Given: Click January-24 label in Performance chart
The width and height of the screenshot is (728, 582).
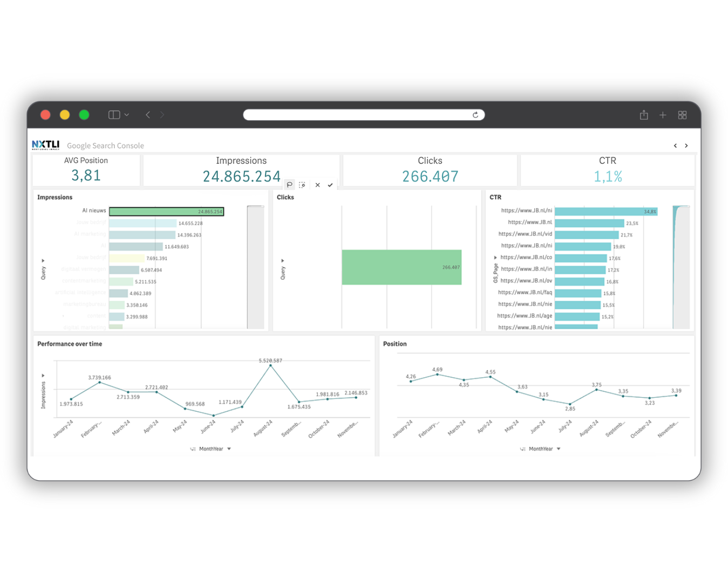Looking at the screenshot, I should [x=63, y=428].
